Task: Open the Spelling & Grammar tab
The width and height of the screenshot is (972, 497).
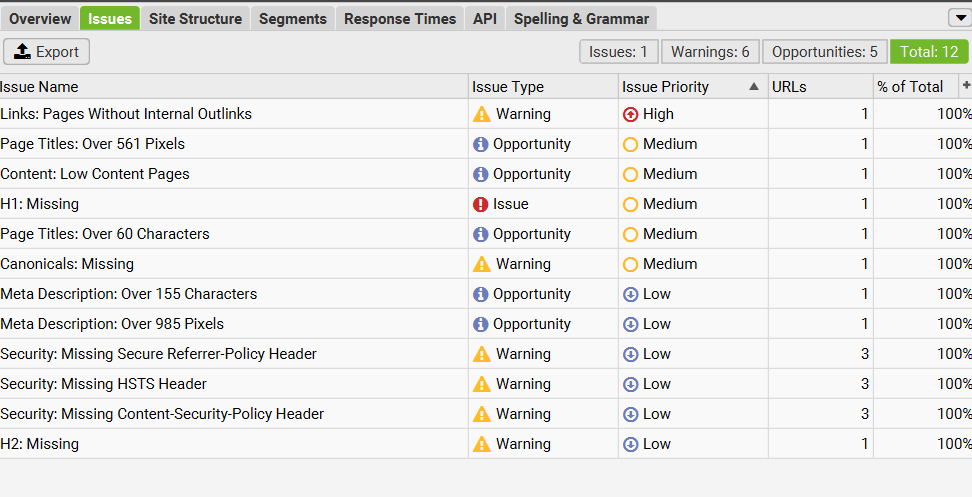Action: point(581,19)
